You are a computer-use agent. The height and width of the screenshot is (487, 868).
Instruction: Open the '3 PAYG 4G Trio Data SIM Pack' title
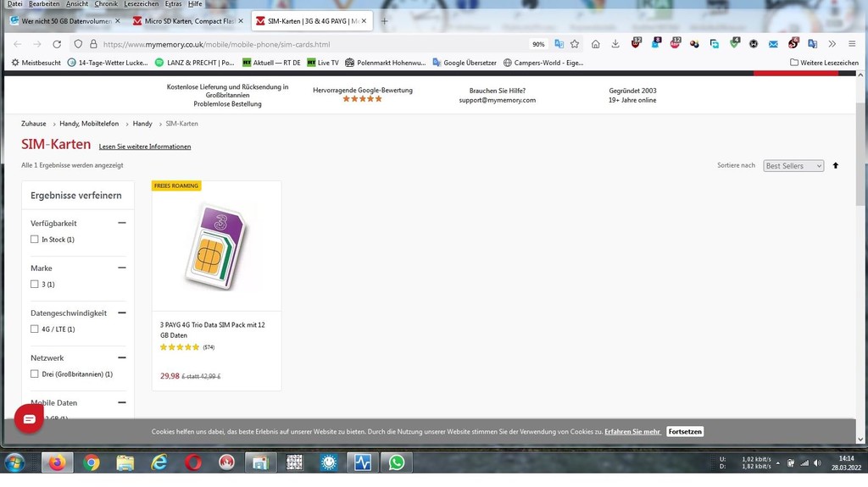click(x=213, y=329)
